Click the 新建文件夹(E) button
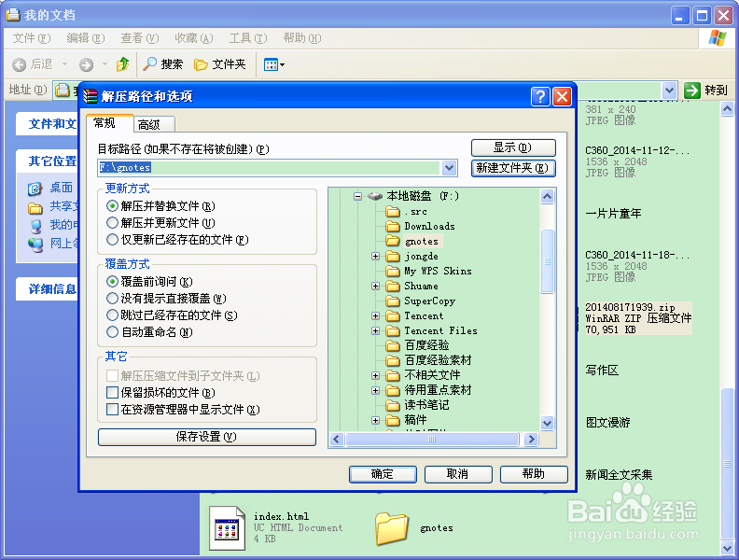 [x=513, y=168]
